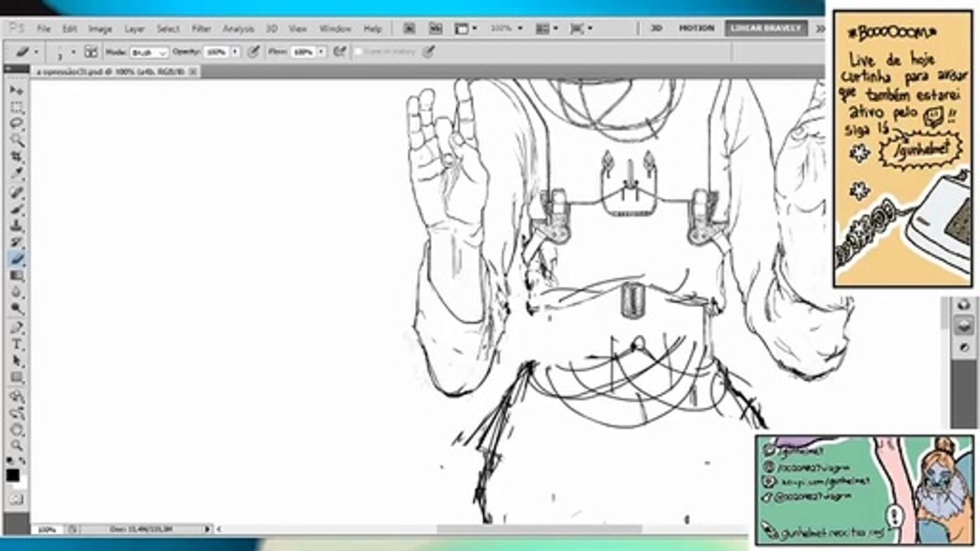Select the Dodge tool
Image resolution: width=980 pixels, height=551 pixels.
coord(17,308)
